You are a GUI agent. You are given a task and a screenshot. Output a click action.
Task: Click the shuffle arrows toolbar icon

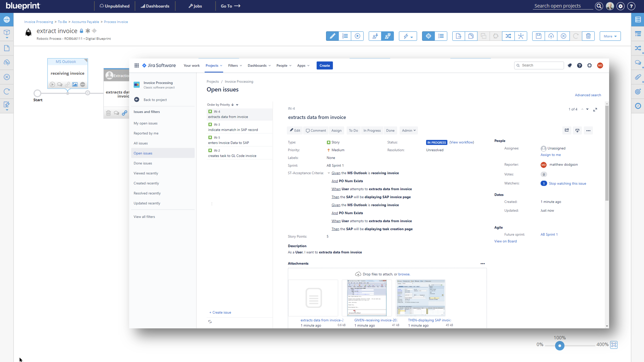(508, 36)
